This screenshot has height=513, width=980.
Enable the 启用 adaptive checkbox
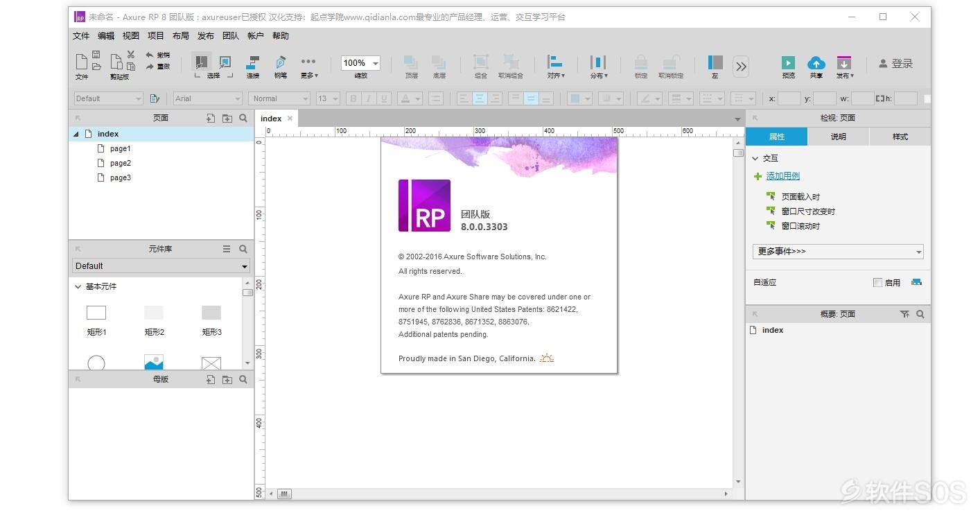pos(878,282)
